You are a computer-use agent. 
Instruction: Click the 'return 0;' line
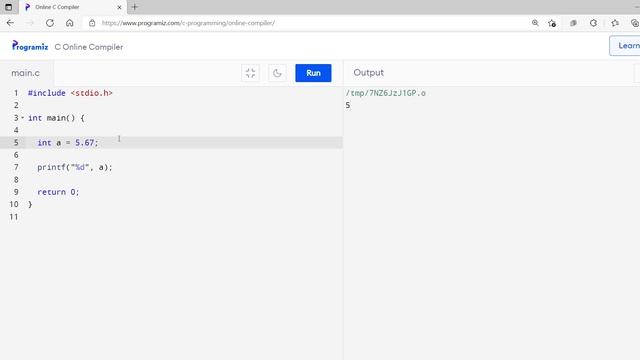pyautogui.click(x=58, y=192)
